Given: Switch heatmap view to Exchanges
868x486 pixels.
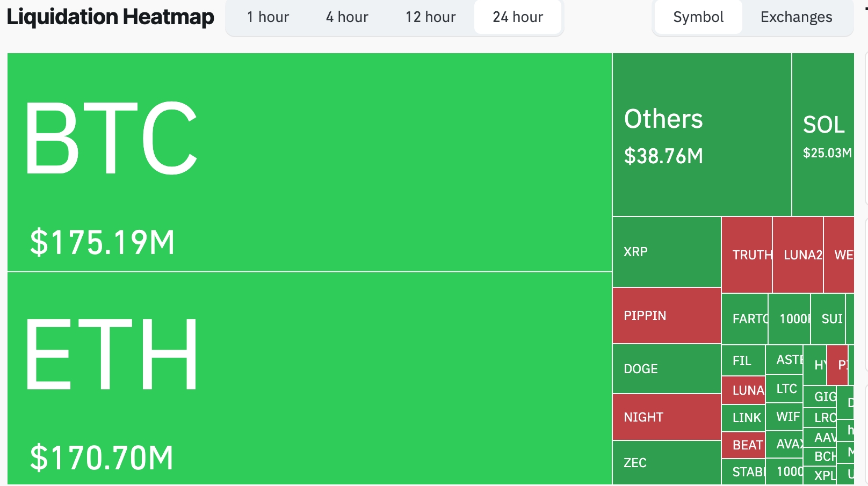Looking at the screenshot, I should click(796, 17).
